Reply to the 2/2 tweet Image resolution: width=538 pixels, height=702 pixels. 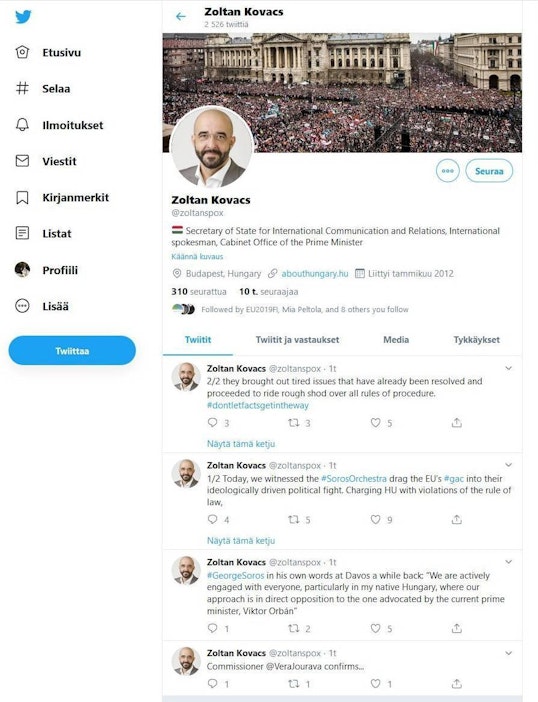coord(213,422)
